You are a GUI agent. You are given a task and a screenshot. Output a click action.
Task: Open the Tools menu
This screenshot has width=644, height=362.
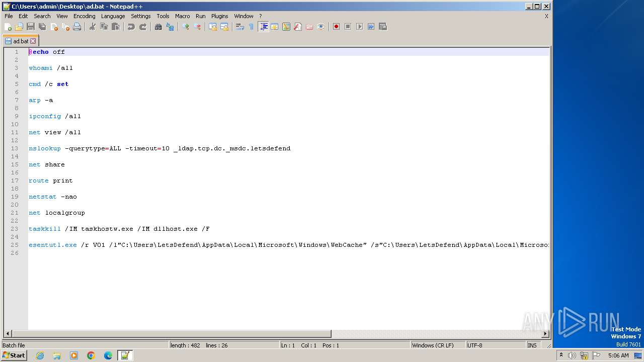(163, 16)
